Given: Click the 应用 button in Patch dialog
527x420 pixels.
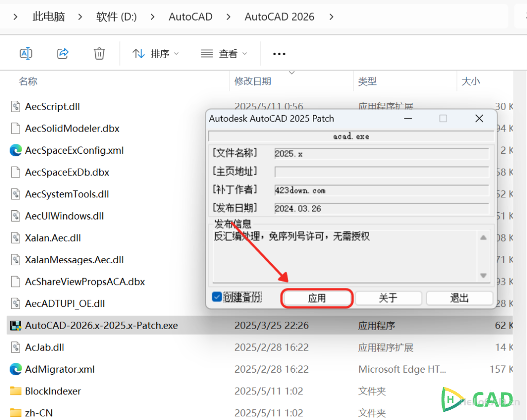Looking at the screenshot, I should (x=317, y=298).
